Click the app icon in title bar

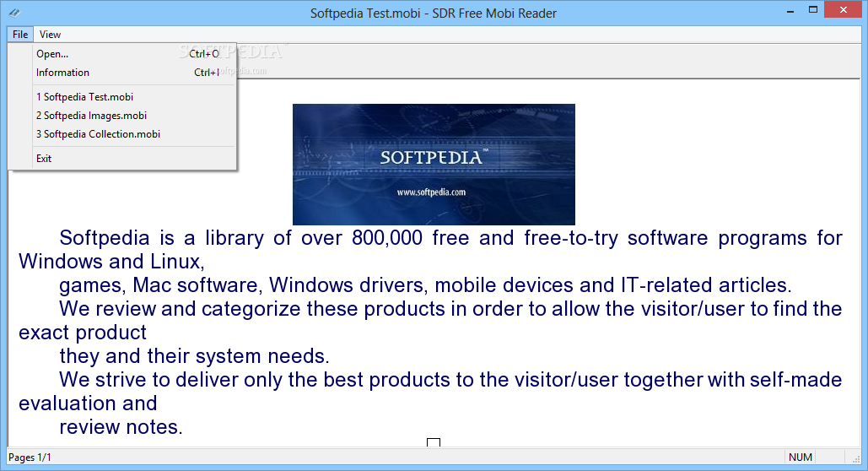click(x=14, y=13)
